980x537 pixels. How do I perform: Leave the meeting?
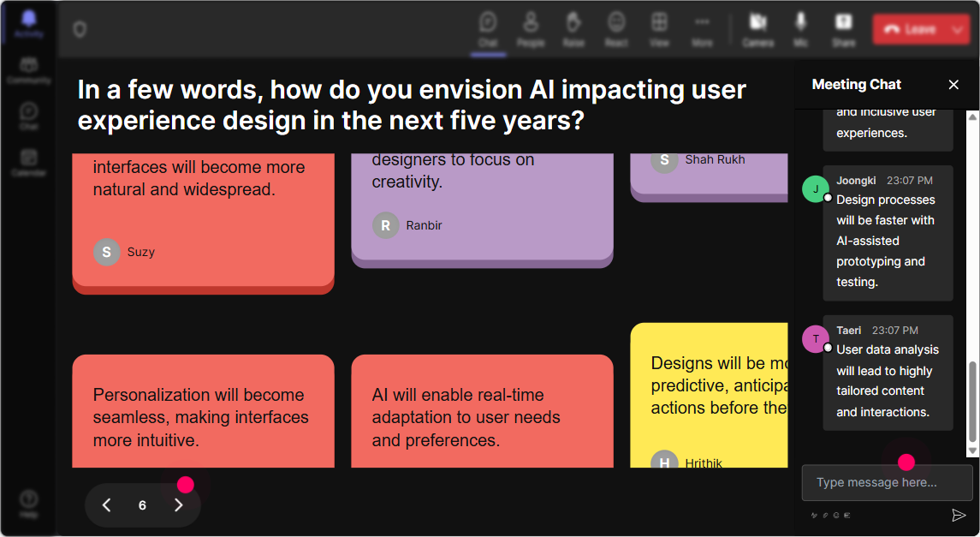(x=910, y=29)
